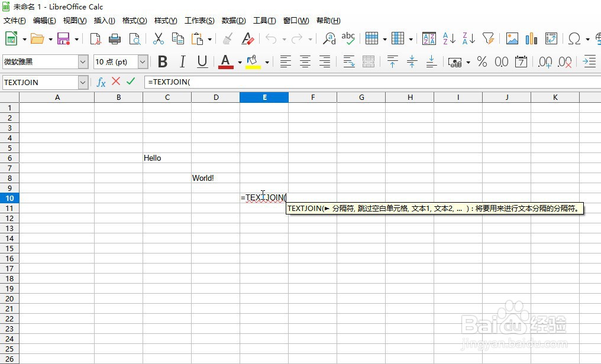Toggle italic formatting
This screenshot has height=364, width=601.
[183, 61]
